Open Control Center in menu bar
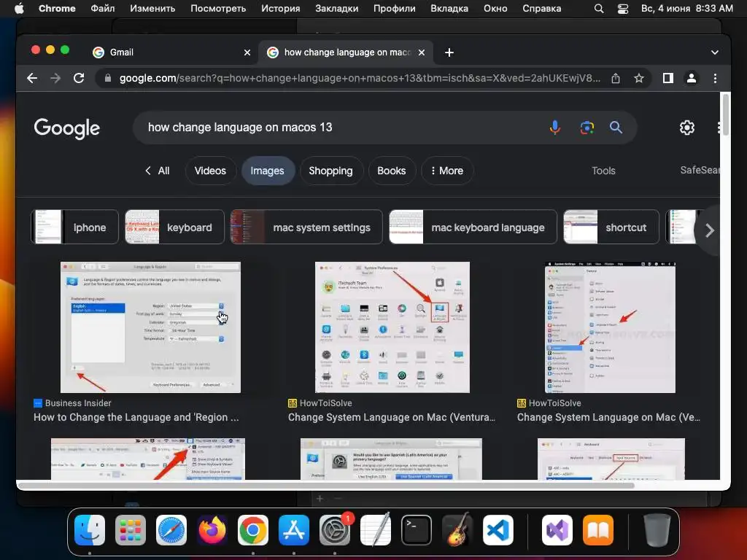Image resolution: width=747 pixels, height=560 pixels. point(623,9)
